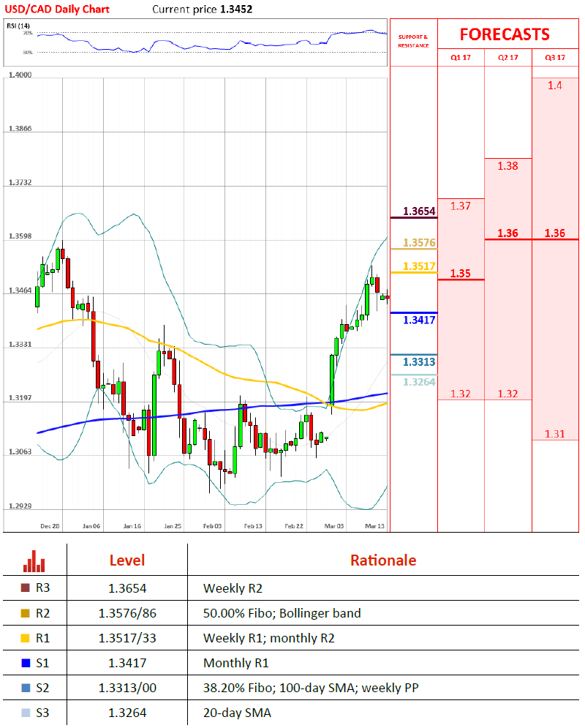This screenshot has height=728, width=585.
Task: Click the 'Q1 17' column header
Action: tap(461, 58)
